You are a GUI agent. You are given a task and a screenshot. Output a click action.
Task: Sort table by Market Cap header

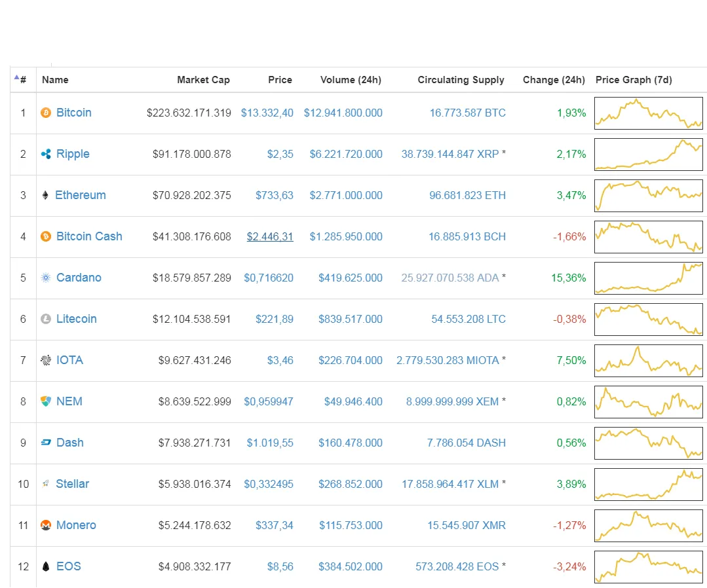(203, 80)
